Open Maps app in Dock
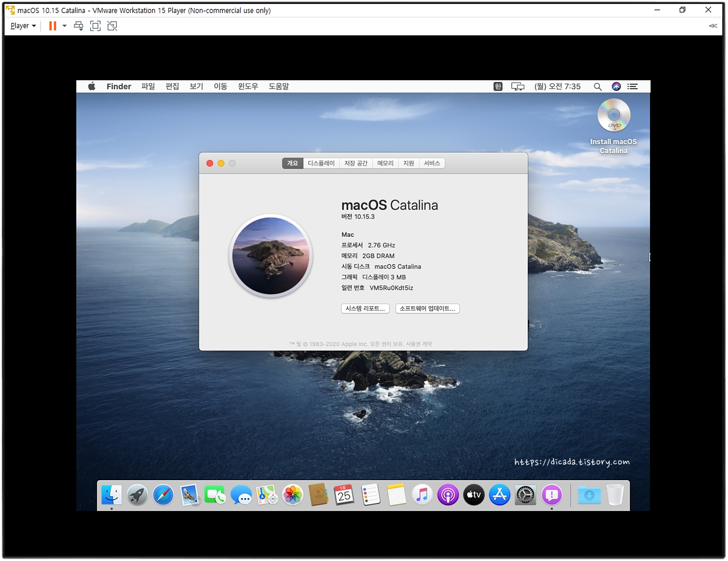The height and width of the screenshot is (561, 728). pyautogui.click(x=267, y=496)
